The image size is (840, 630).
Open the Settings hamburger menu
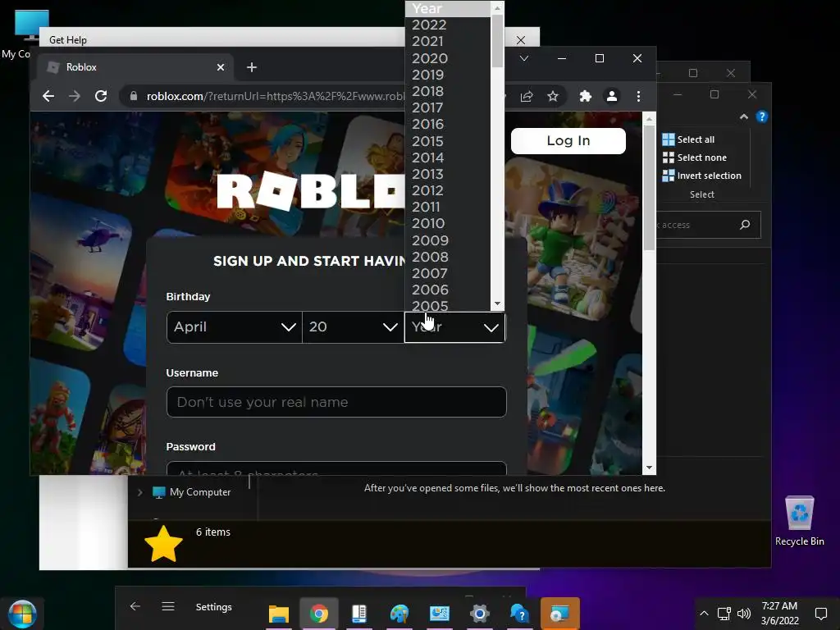[x=168, y=606]
